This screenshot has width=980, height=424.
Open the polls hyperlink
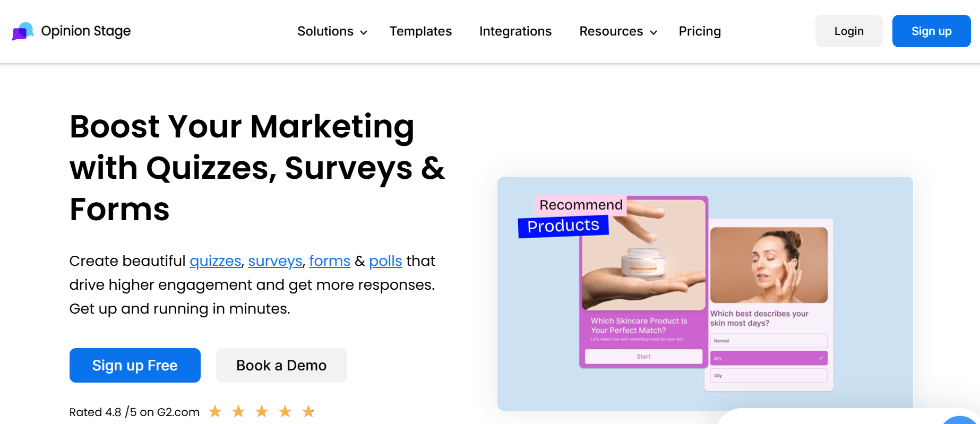385,261
